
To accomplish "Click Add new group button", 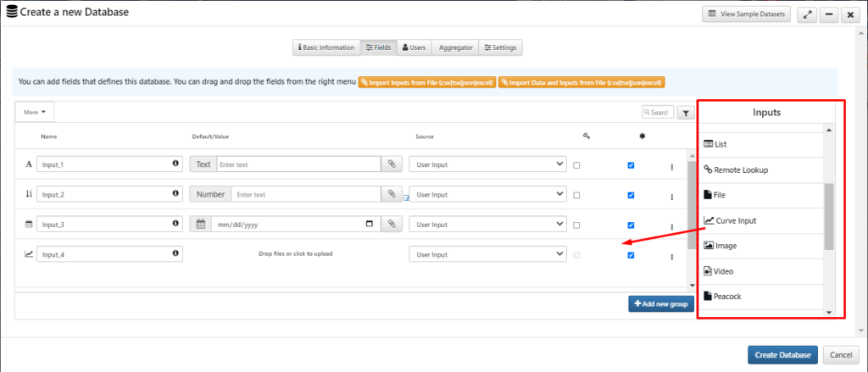I will coord(661,304).
